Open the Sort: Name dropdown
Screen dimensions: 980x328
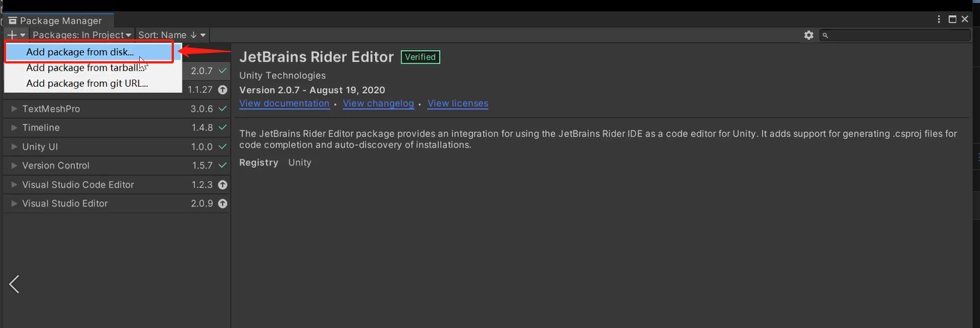pos(172,35)
